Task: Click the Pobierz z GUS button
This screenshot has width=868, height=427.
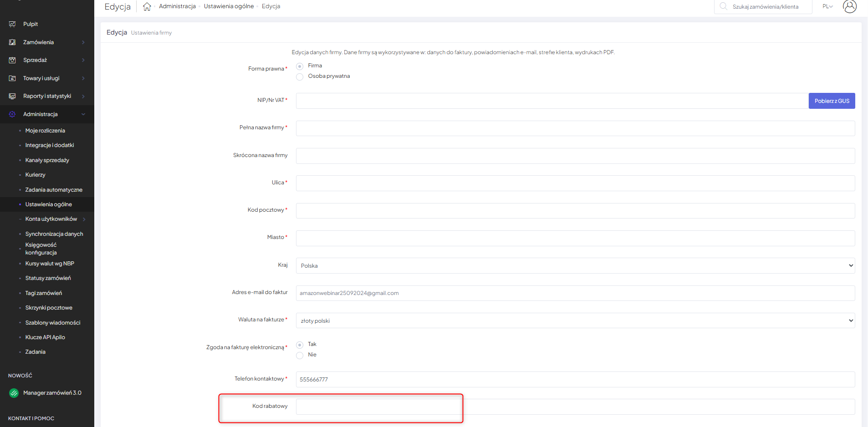Action: tap(832, 101)
